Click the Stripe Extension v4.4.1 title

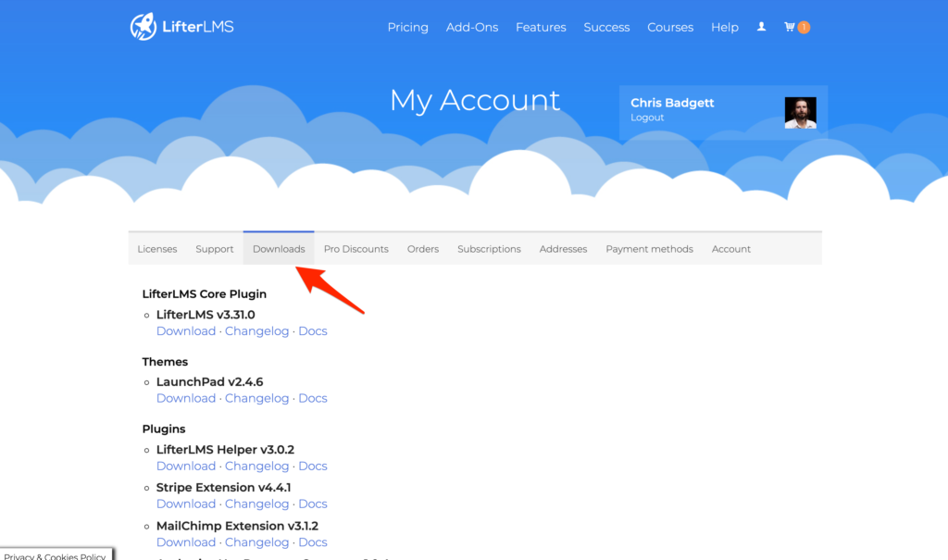[x=224, y=488]
